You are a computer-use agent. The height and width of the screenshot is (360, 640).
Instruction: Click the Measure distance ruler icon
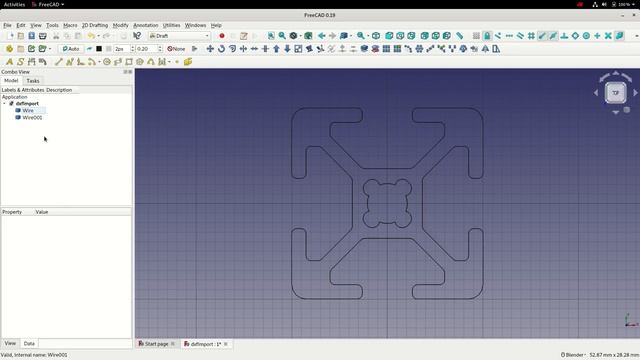pos(459,36)
